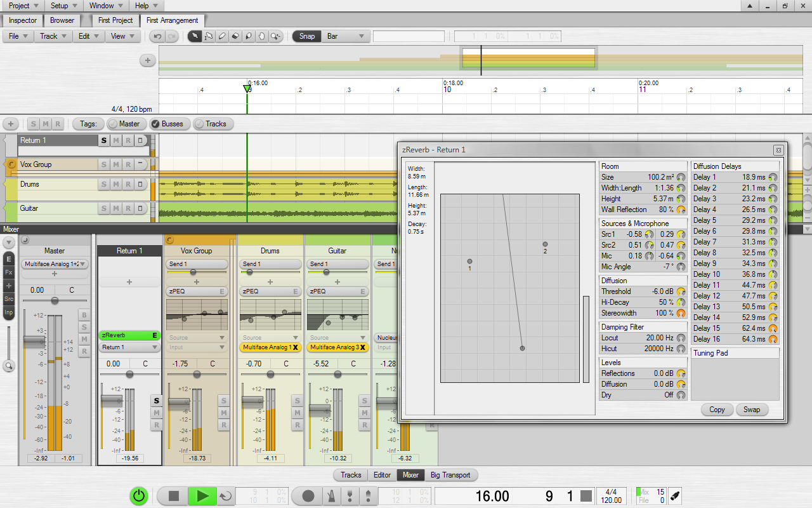The image size is (812, 508).
Task: Click the green power button
Action: coord(139,496)
